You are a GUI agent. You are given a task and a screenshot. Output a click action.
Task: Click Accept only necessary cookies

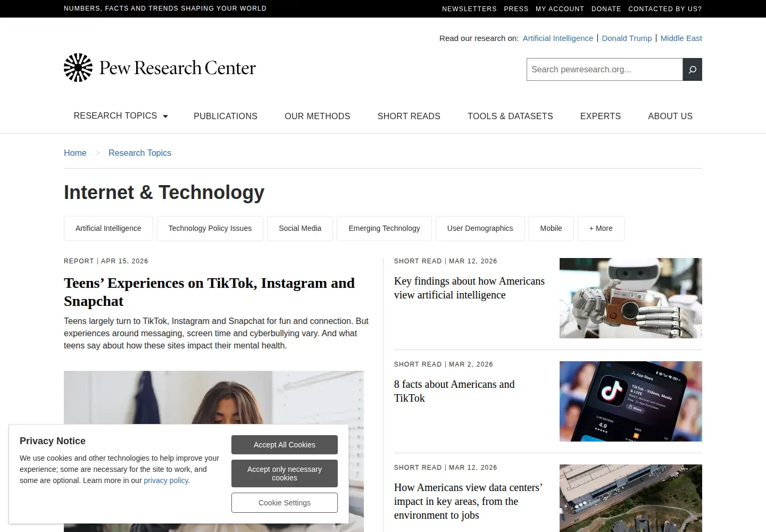coord(285,473)
